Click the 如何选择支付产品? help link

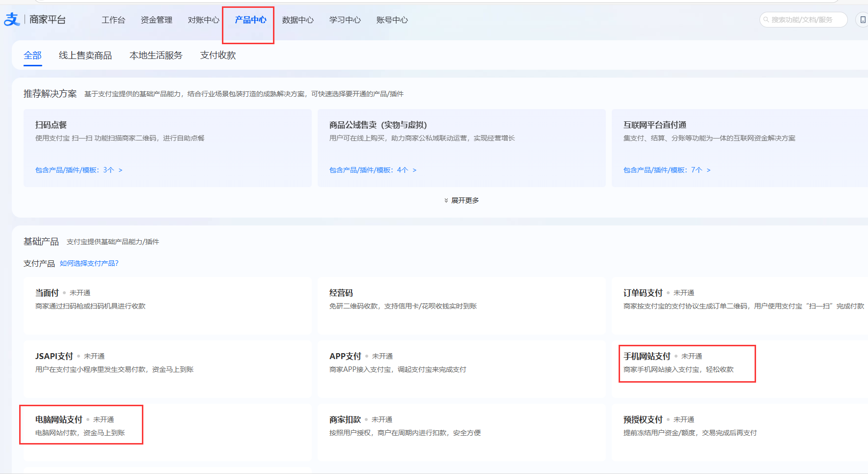pos(89,263)
